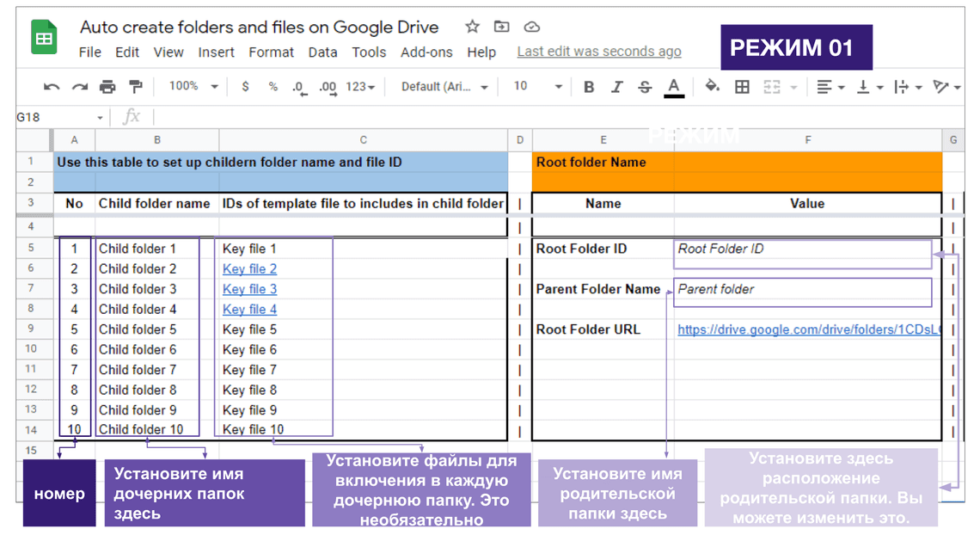The image size is (980, 535).
Task: Click the Print icon
Action: coord(107,87)
